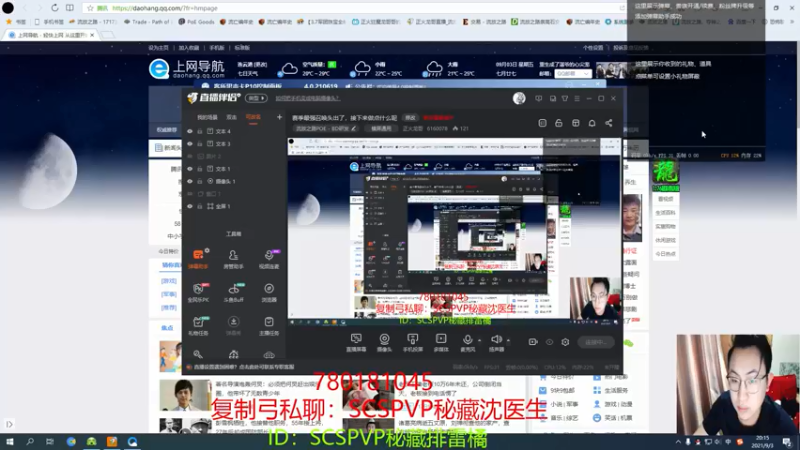Screen dimensions: 800x450
Task: Reload the browser page
Action: (55, 8)
